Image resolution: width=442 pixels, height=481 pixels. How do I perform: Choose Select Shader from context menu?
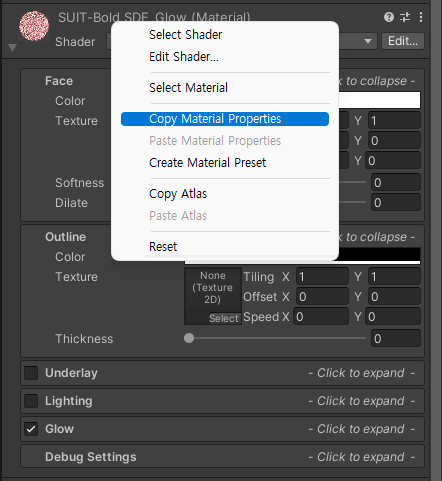coord(185,35)
